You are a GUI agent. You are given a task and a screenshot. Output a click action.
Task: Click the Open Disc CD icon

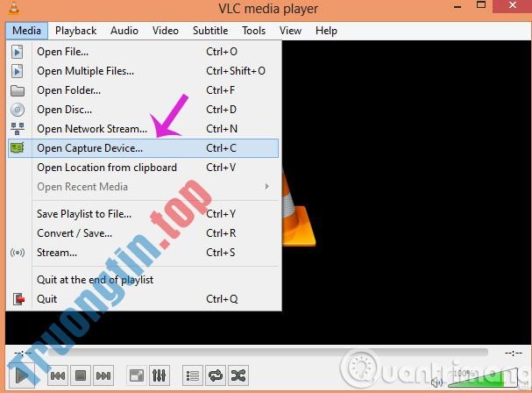coord(18,110)
